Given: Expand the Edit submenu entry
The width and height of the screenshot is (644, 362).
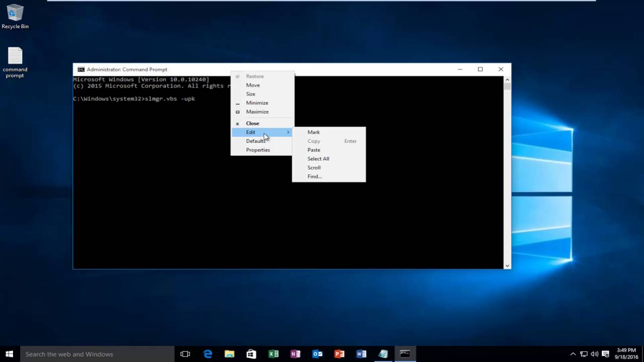Looking at the screenshot, I should [262, 132].
